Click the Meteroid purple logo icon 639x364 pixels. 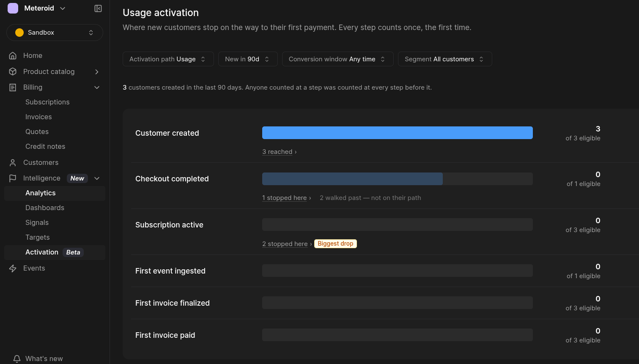13,8
